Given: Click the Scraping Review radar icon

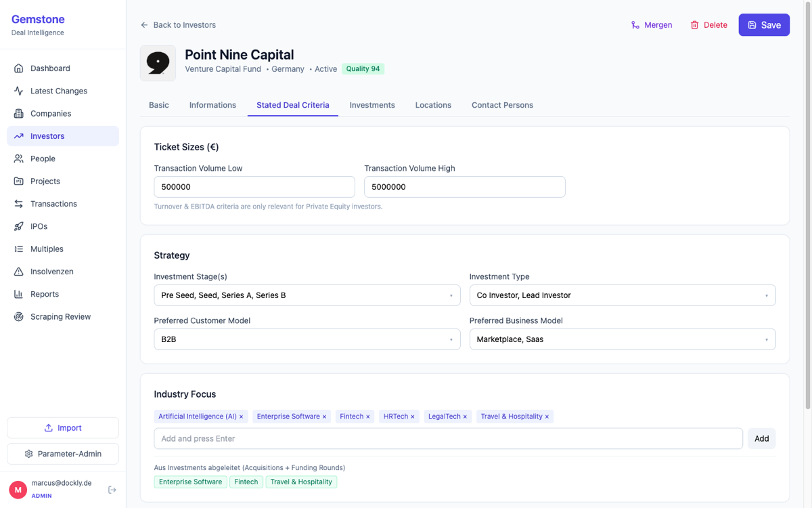Looking at the screenshot, I should point(18,317).
